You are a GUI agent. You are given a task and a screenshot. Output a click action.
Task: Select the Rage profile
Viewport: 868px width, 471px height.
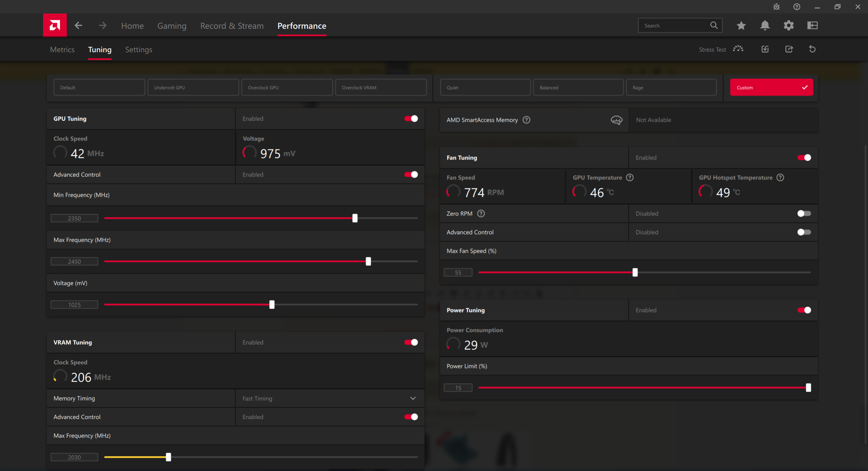[x=671, y=87]
